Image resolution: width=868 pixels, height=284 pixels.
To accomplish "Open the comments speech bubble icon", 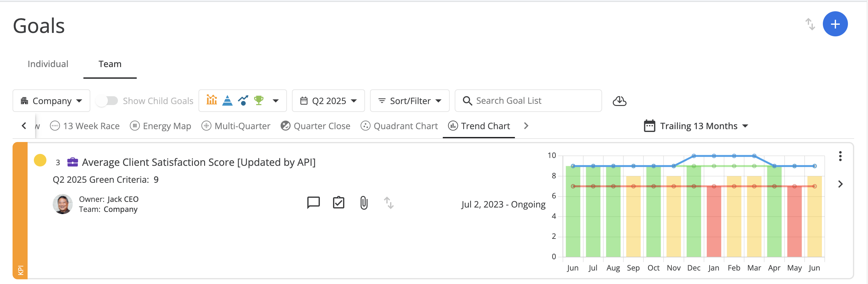I will (313, 202).
